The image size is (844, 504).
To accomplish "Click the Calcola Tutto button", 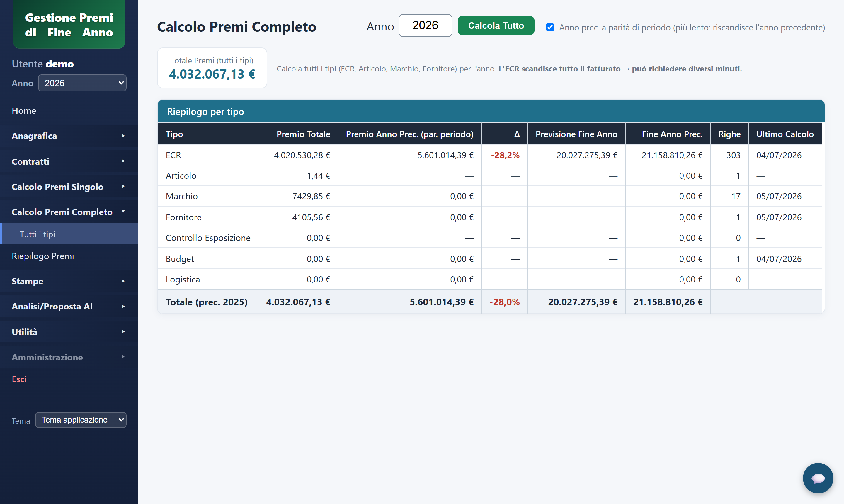I will pyautogui.click(x=496, y=25).
